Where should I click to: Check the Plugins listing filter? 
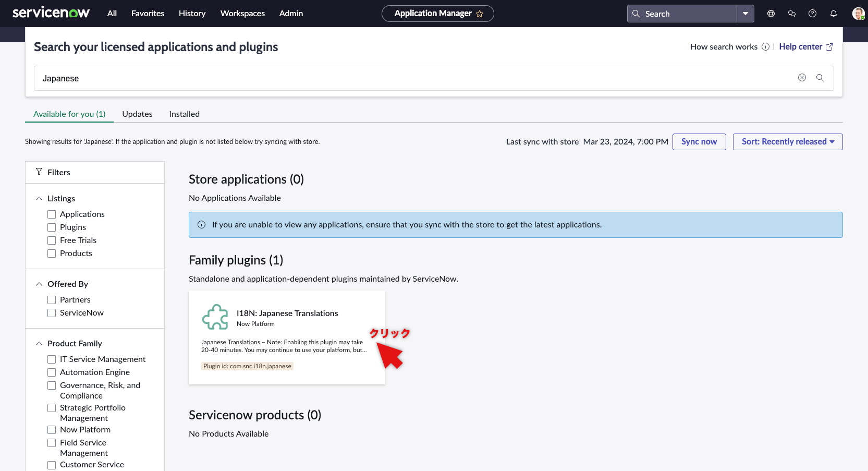(51, 227)
